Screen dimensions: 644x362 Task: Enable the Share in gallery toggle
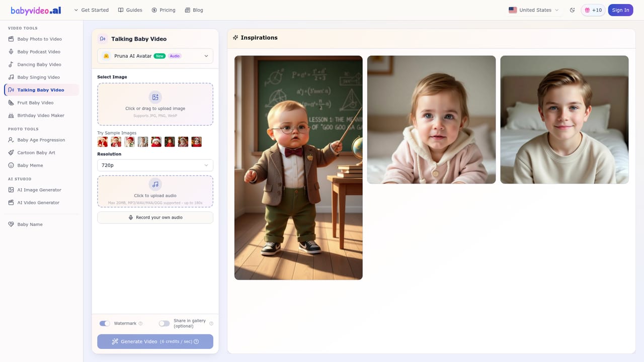164,323
